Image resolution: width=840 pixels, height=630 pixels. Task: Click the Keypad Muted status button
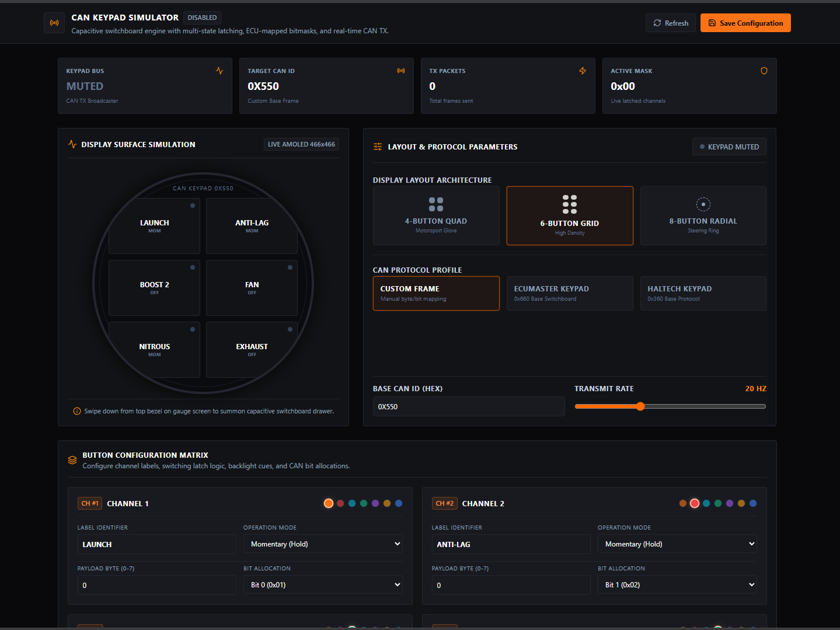tap(729, 147)
